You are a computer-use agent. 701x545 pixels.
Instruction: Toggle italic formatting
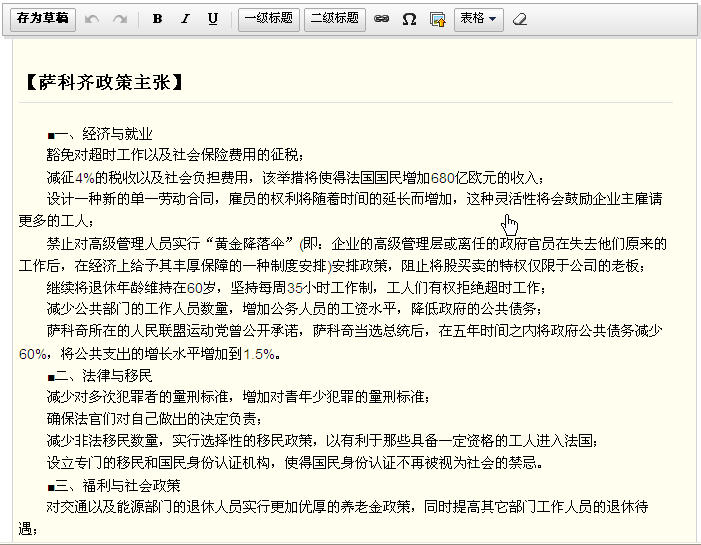coord(185,19)
